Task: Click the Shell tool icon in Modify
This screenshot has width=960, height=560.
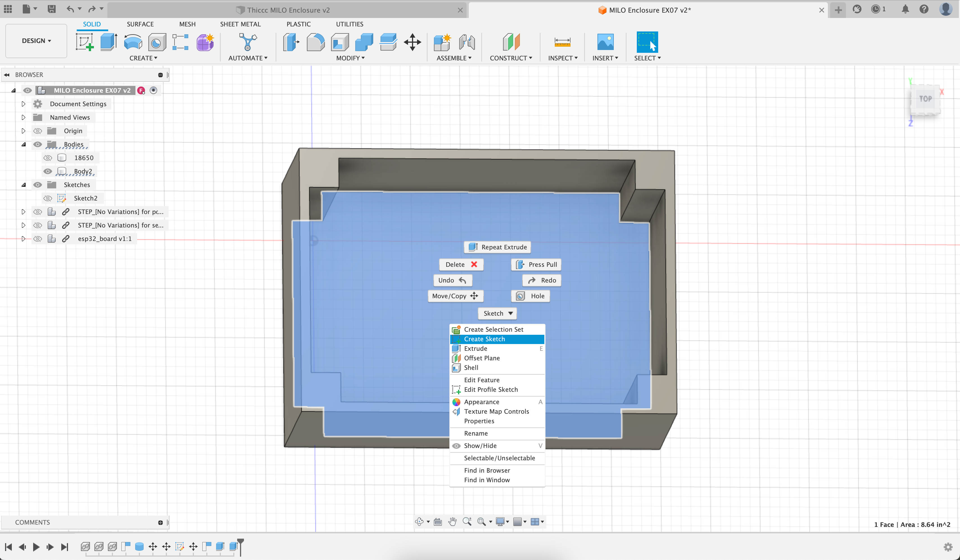Action: [340, 42]
